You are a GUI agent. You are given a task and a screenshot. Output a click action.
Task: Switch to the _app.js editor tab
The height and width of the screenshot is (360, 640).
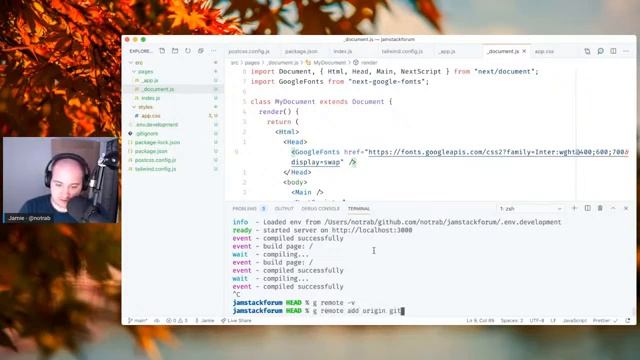click(x=447, y=51)
